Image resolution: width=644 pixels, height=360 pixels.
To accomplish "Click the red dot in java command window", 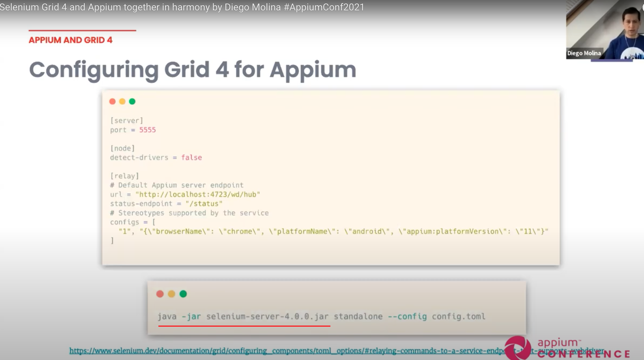I will pos(160,294).
